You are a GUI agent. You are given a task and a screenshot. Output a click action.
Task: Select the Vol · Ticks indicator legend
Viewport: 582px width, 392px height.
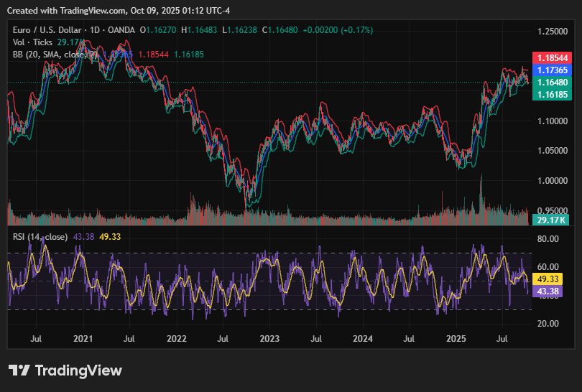tap(33, 42)
